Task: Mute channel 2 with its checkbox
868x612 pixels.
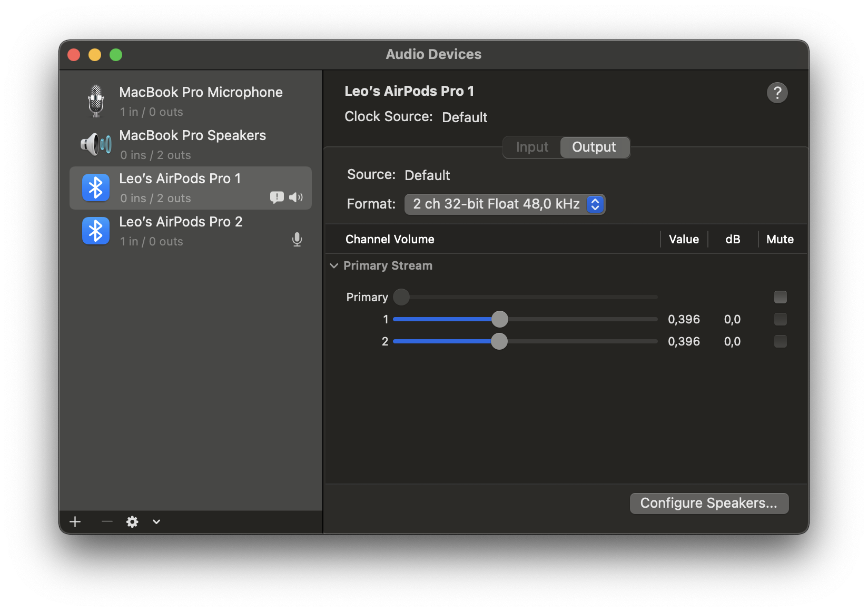Action: click(781, 341)
